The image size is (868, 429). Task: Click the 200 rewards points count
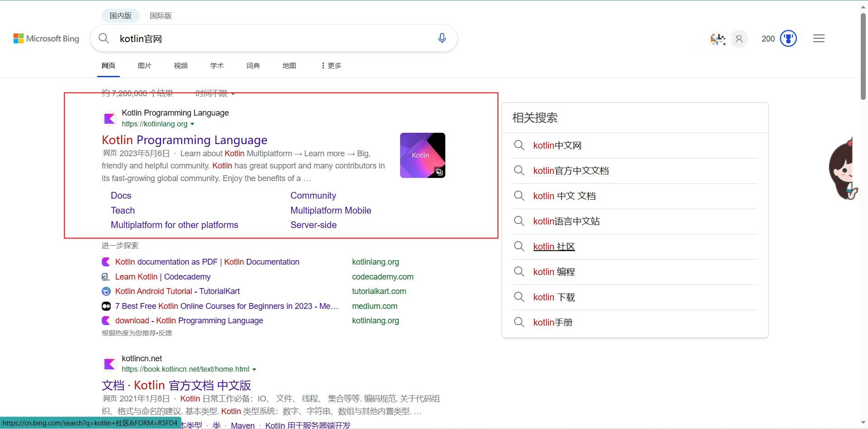tap(768, 39)
